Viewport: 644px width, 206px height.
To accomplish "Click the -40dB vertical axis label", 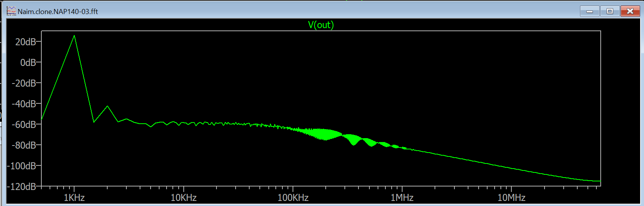I will pyautogui.click(x=24, y=104).
